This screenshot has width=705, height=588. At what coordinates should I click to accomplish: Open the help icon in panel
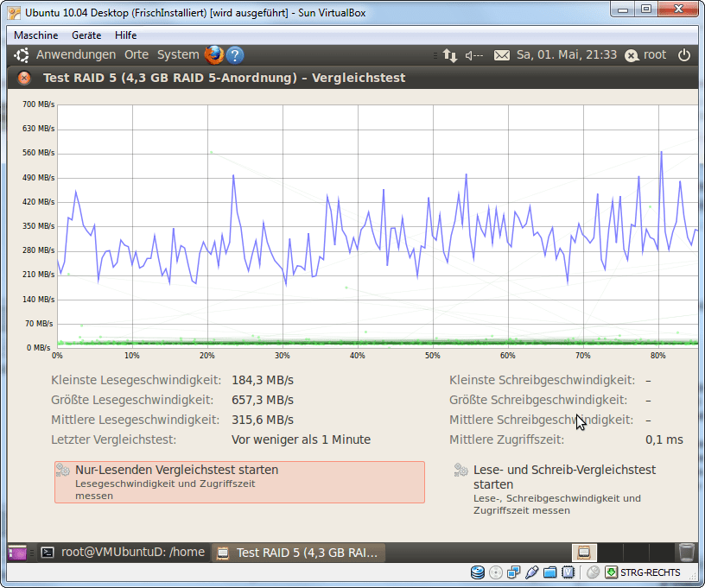pyautogui.click(x=235, y=55)
